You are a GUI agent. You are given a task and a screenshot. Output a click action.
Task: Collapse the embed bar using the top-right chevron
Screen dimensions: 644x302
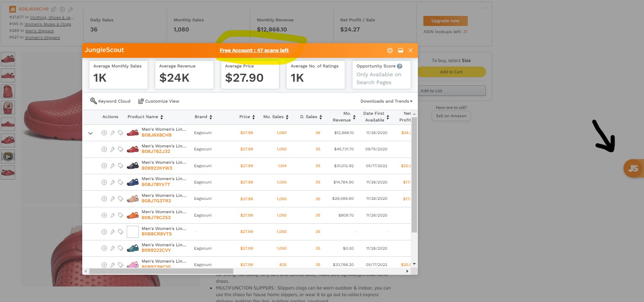485,8
